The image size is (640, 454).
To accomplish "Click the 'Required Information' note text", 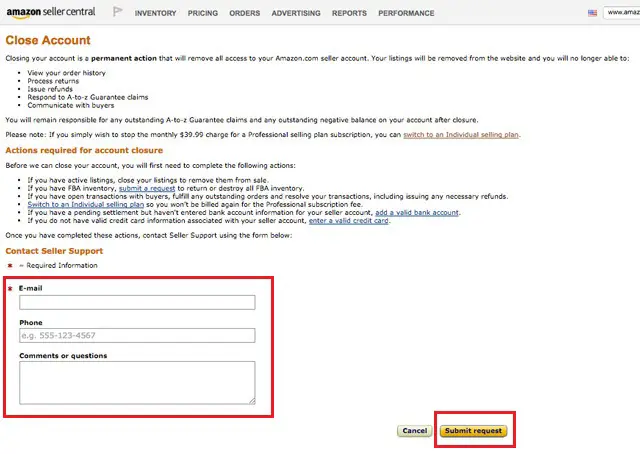I will coord(62,265).
